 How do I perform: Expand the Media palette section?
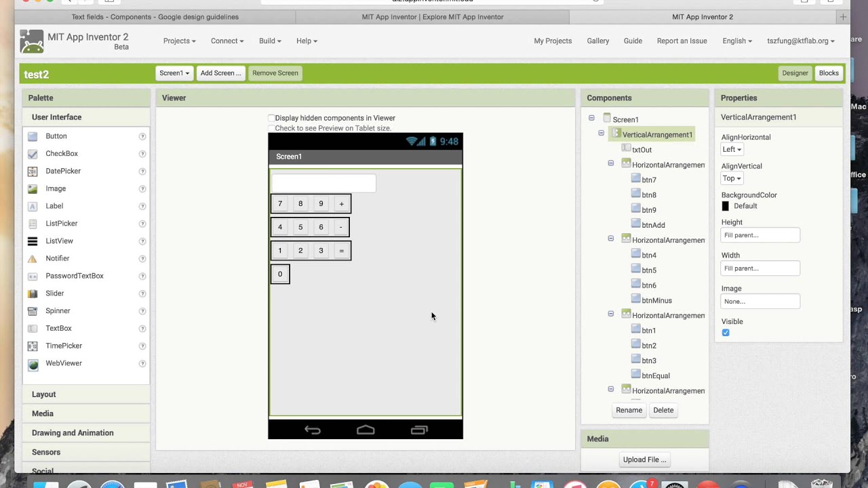coord(86,413)
